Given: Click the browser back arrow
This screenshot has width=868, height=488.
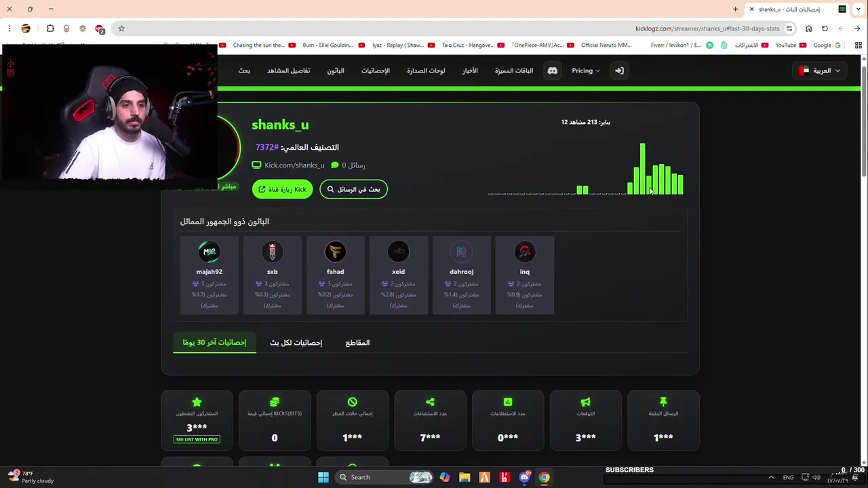Looking at the screenshot, I should (x=857, y=28).
